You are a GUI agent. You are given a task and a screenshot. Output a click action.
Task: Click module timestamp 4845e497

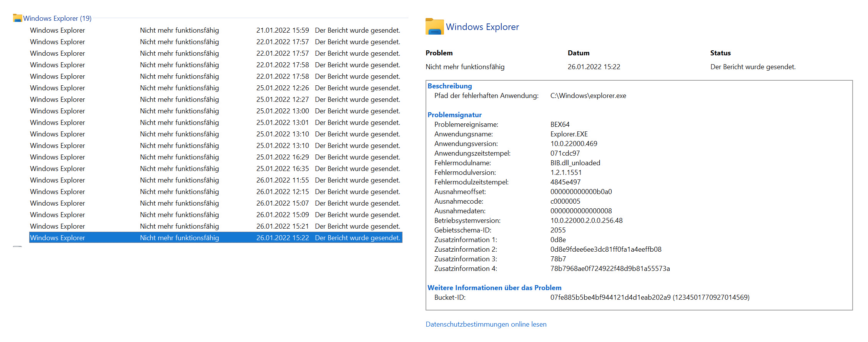(x=565, y=182)
